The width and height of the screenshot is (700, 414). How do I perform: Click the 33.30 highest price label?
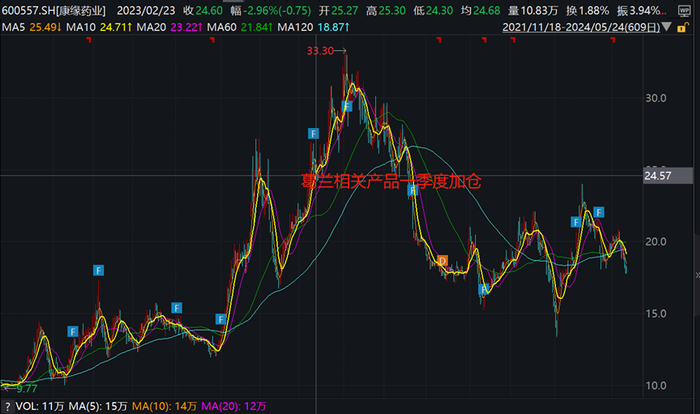pos(320,51)
